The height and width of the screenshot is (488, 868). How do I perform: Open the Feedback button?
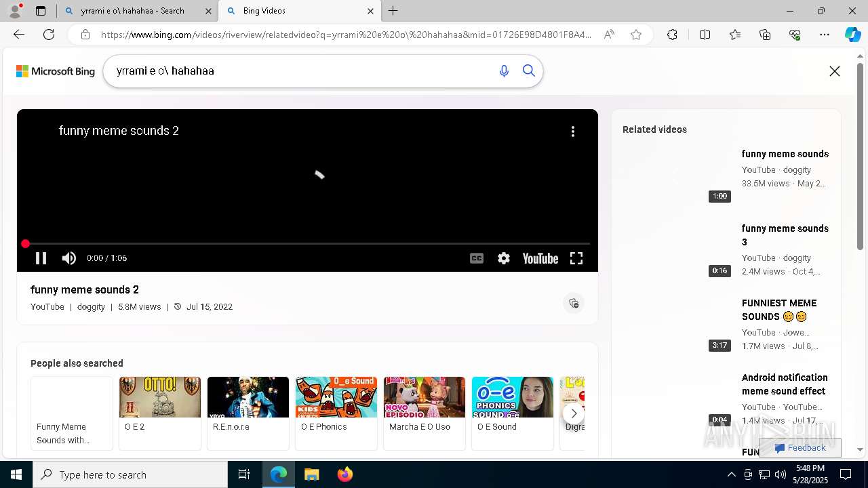[800, 448]
